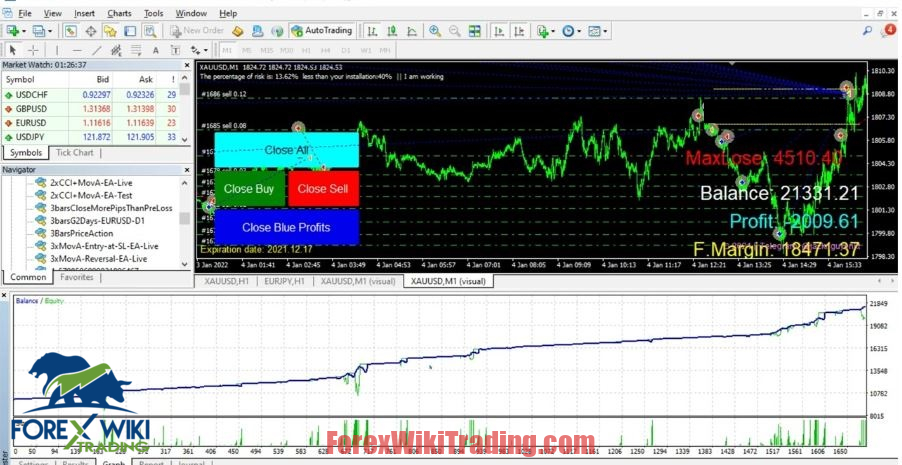The image size is (902, 465).
Task: Toggle chart Auto Scroll
Action: click(x=499, y=31)
